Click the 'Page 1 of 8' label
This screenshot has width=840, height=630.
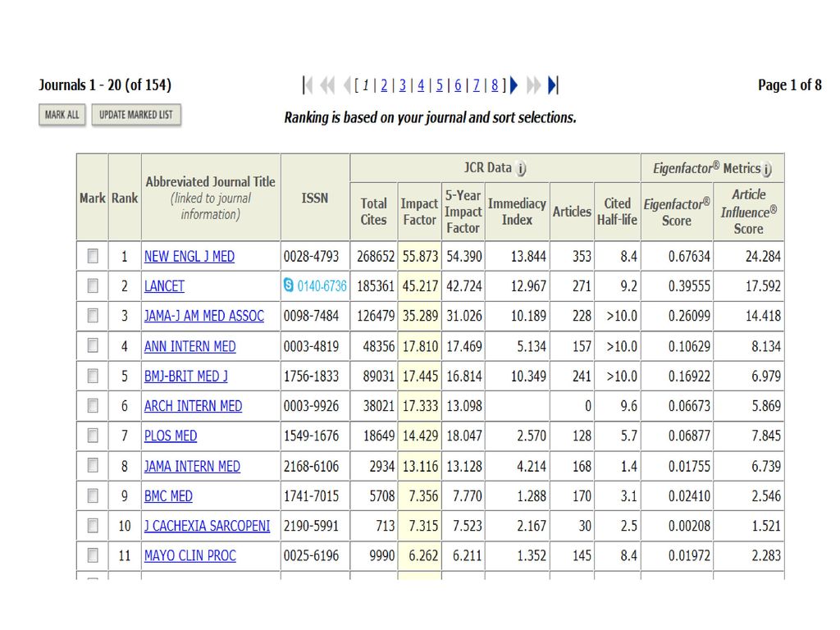[x=790, y=85]
